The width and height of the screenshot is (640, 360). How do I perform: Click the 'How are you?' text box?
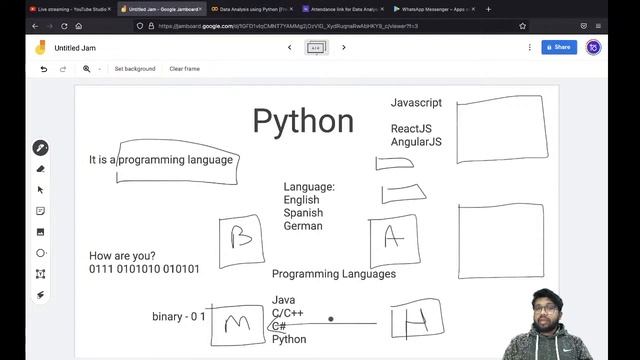pos(122,256)
